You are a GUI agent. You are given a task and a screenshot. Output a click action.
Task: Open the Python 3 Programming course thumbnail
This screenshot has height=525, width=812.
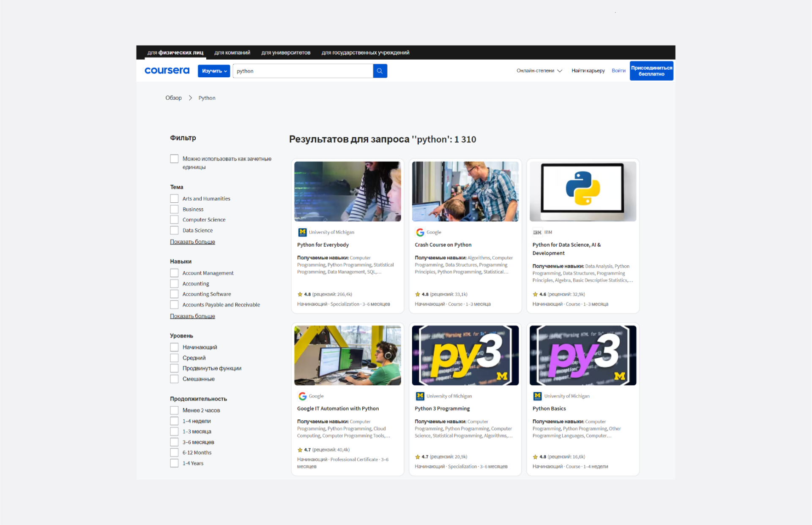(x=465, y=355)
